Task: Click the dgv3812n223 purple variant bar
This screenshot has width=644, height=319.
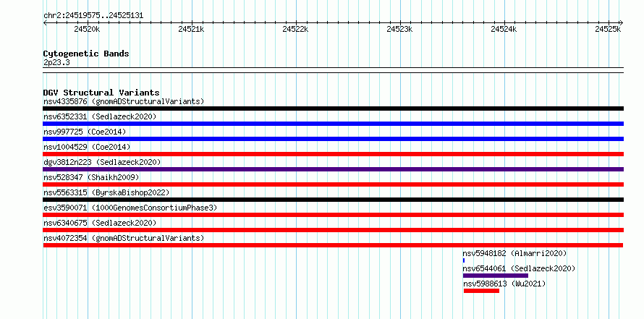Action: [x=333, y=169]
